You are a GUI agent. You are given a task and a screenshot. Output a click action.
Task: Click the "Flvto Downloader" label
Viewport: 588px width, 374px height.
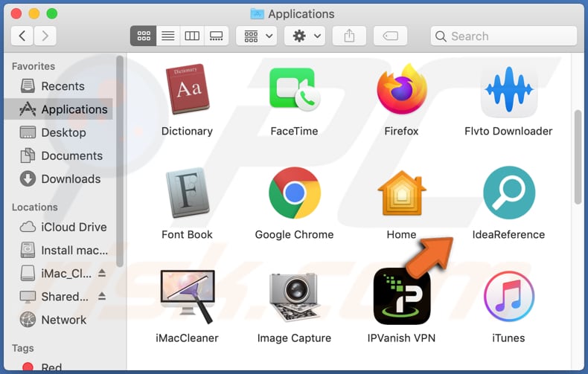point(508,131)
